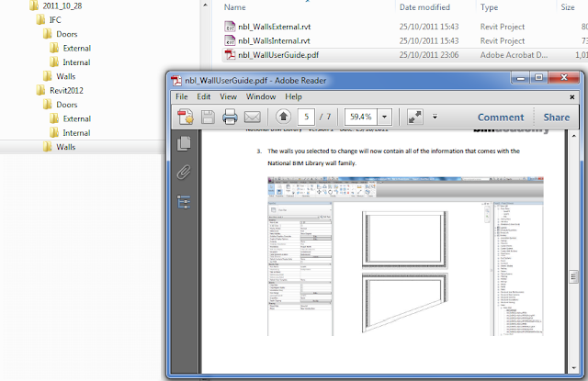The width and height of the screenshot is (588, 381).
Task: Select External folder under Revit2012 Doors
Action: tap(70, 118)
